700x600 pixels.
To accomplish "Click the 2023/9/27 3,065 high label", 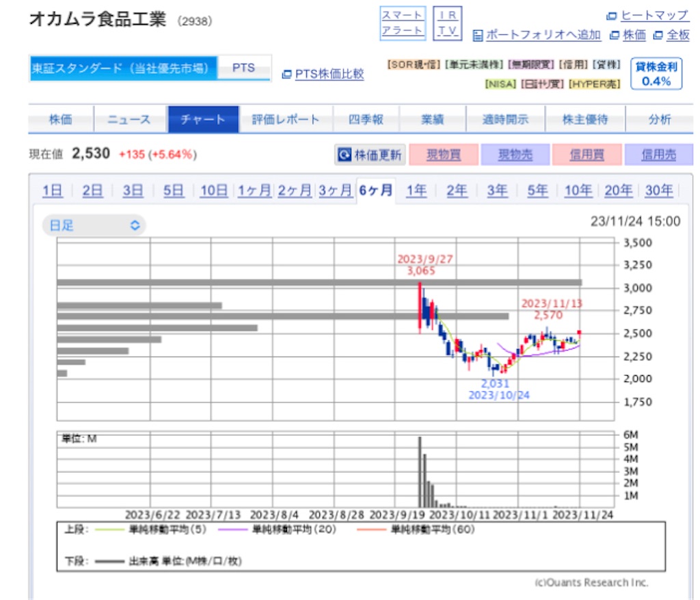I will click(x=424, y=264).
